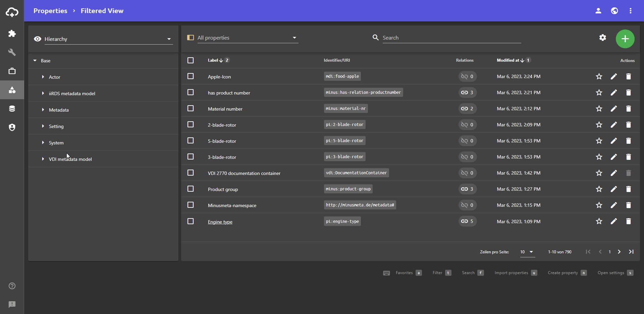Select the 3-blade-rotor row checkbox
644x314 pixels.
coord(191,156)
